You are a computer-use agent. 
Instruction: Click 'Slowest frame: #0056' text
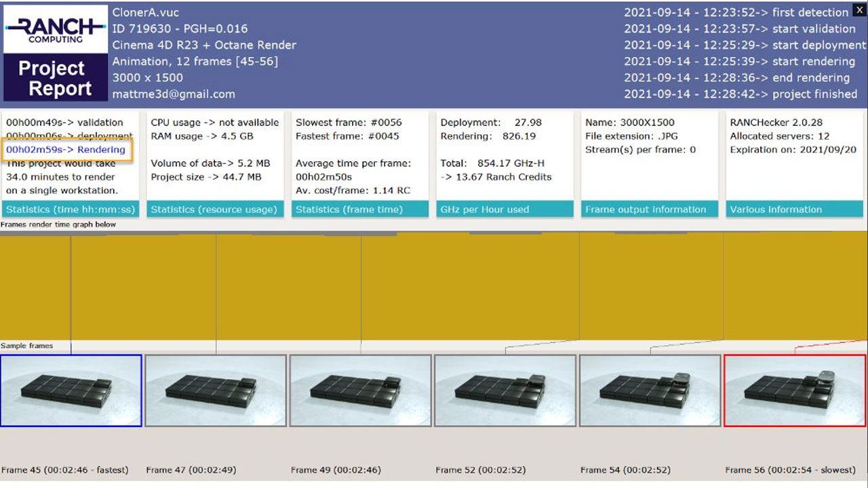pyautogui.click(x=349, y=122)
